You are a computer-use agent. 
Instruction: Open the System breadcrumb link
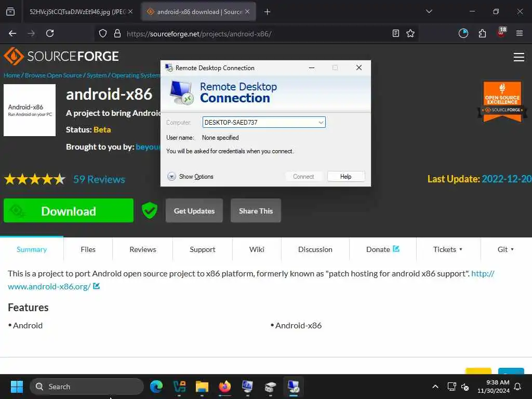[x=96, y=75]
